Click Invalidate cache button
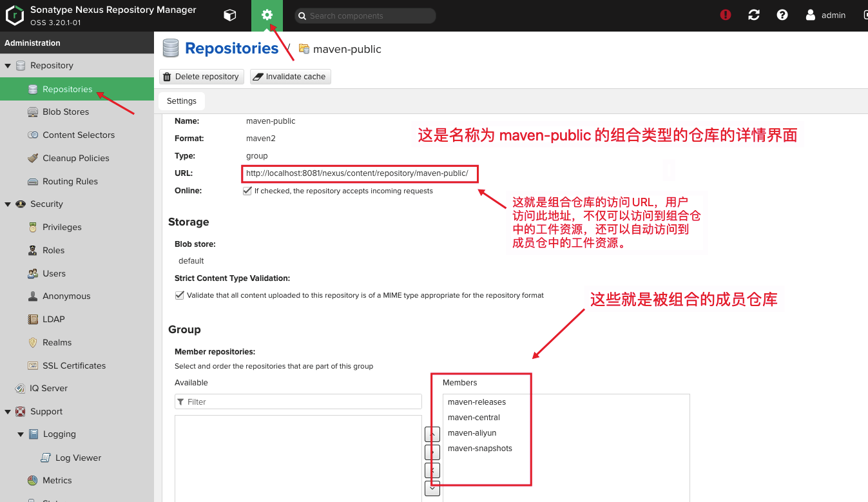Viewport: 868px width, 502px height. (290, 77)
